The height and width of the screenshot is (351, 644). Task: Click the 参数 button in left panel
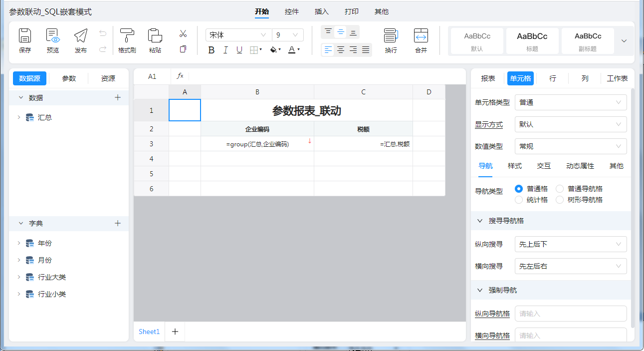(x=69, y=78)
